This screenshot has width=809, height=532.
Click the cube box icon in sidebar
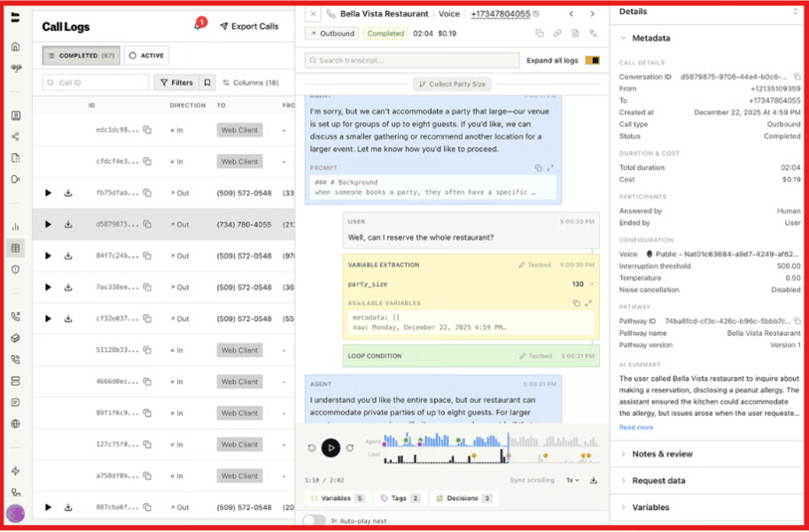tap(16, 338)
